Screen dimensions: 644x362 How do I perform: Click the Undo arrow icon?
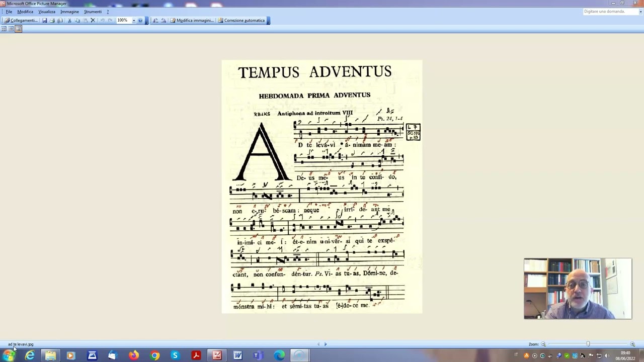click(102, 21)
